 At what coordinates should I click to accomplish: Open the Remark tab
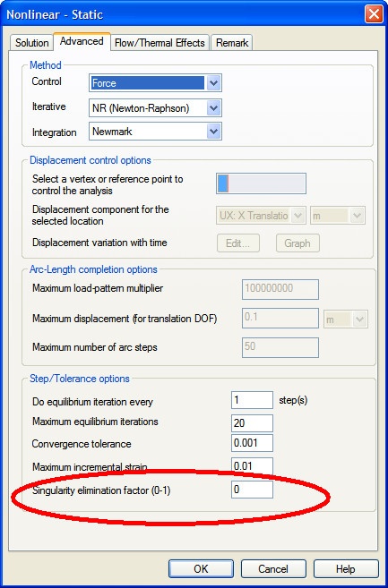232,43
